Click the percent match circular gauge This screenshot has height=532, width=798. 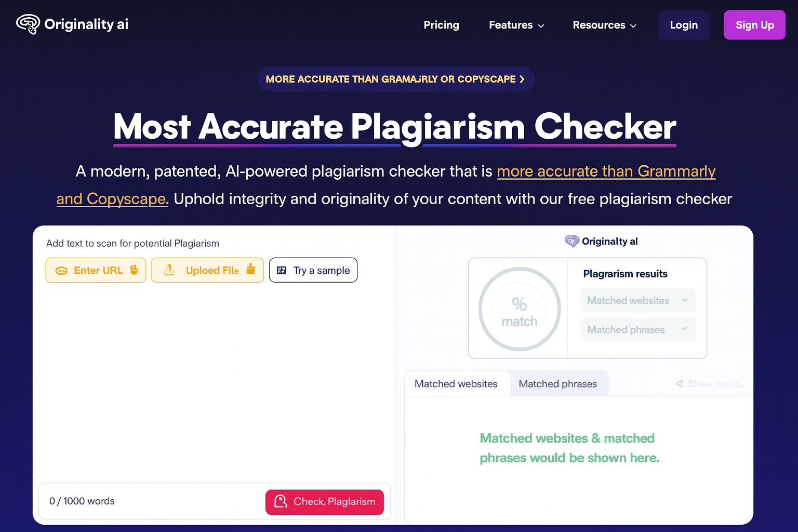point(519,309)
